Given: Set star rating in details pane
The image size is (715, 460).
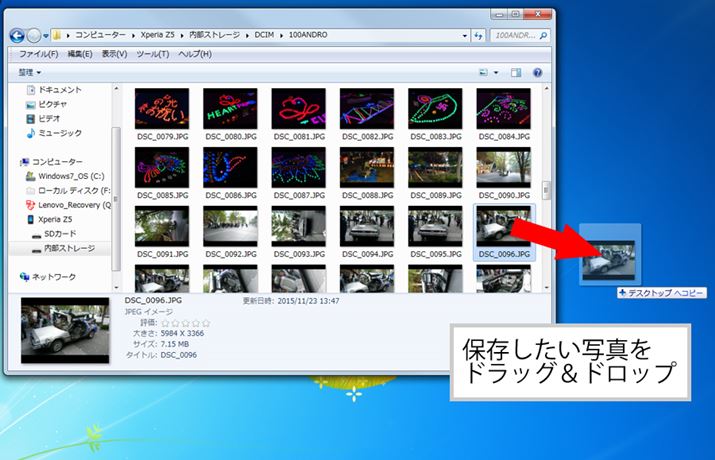Looking at the screenshot, I should (186, 323).
